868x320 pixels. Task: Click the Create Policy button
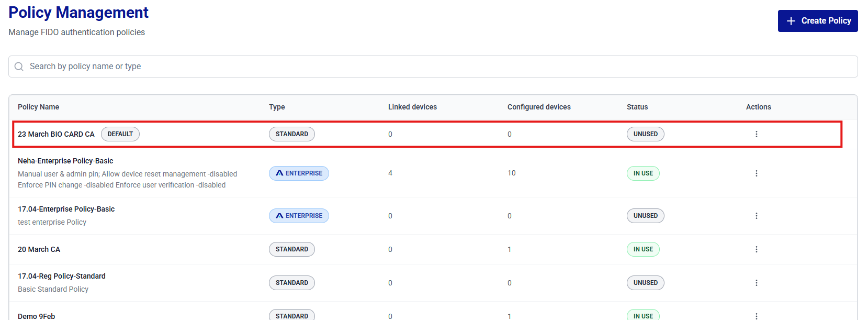(817, 21)
